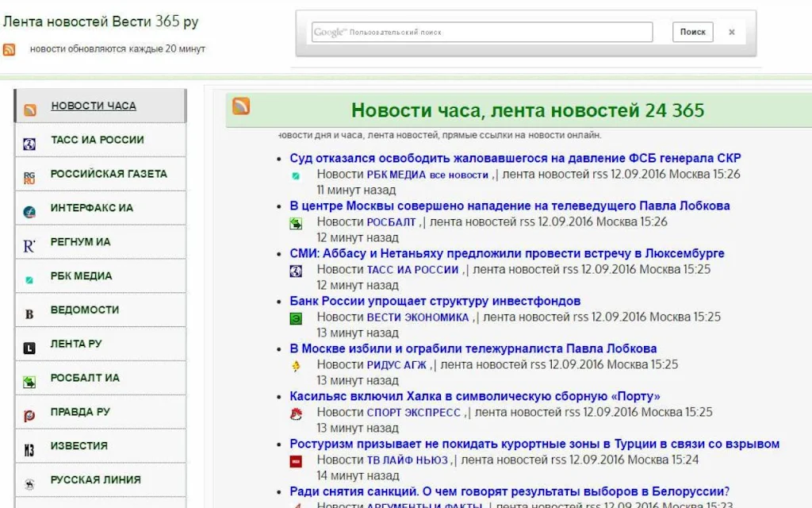Click the СПОРТ ЭКСПРЕСС source link
Viewport: 812px width, 508px height.
tap(414, 413)
